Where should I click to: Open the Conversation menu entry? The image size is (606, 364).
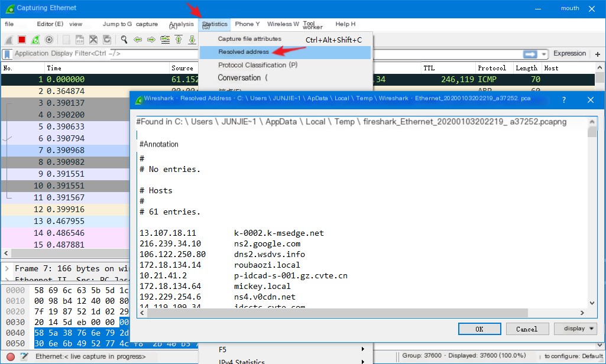286,77
